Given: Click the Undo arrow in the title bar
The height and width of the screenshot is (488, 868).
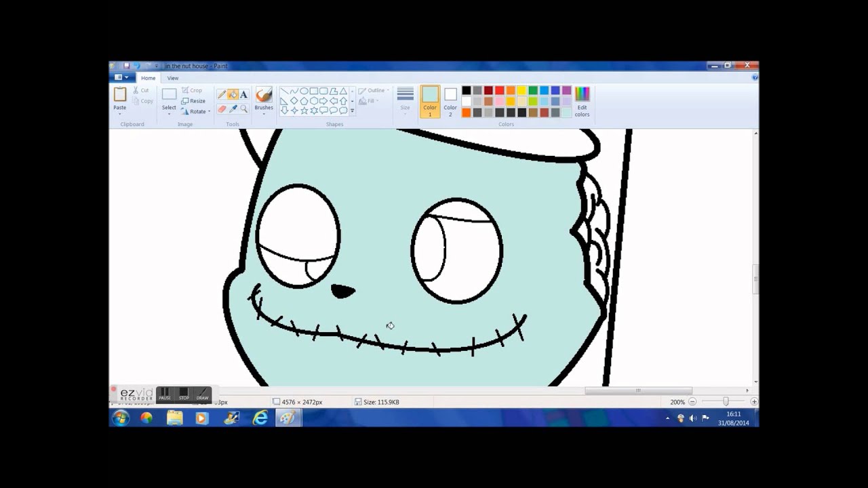Looking at the screenshot, I should click(x=136, y=66).
